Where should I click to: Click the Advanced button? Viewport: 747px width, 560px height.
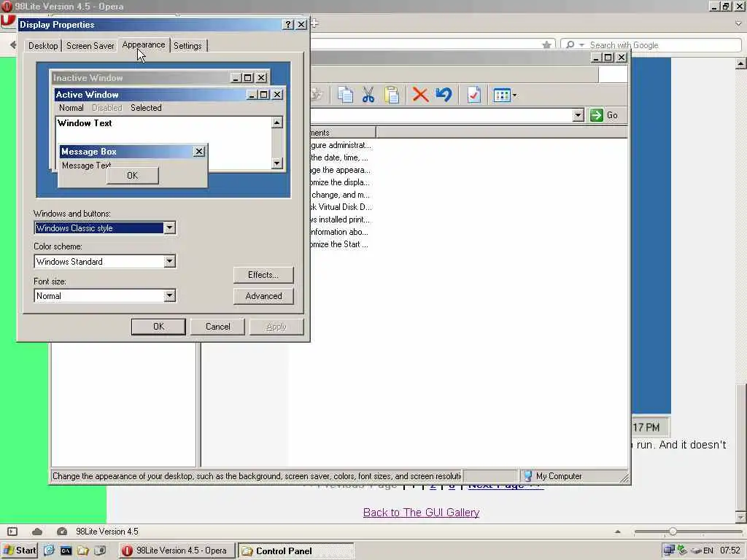click(263, 296)
